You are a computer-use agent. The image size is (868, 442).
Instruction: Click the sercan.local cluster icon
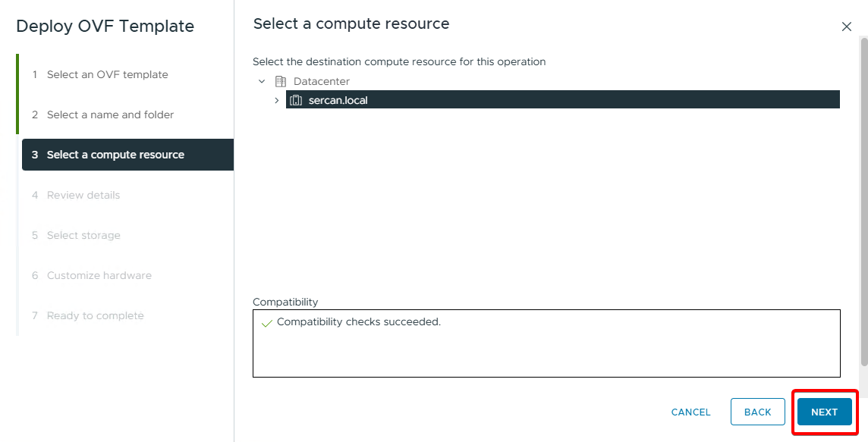296,100
